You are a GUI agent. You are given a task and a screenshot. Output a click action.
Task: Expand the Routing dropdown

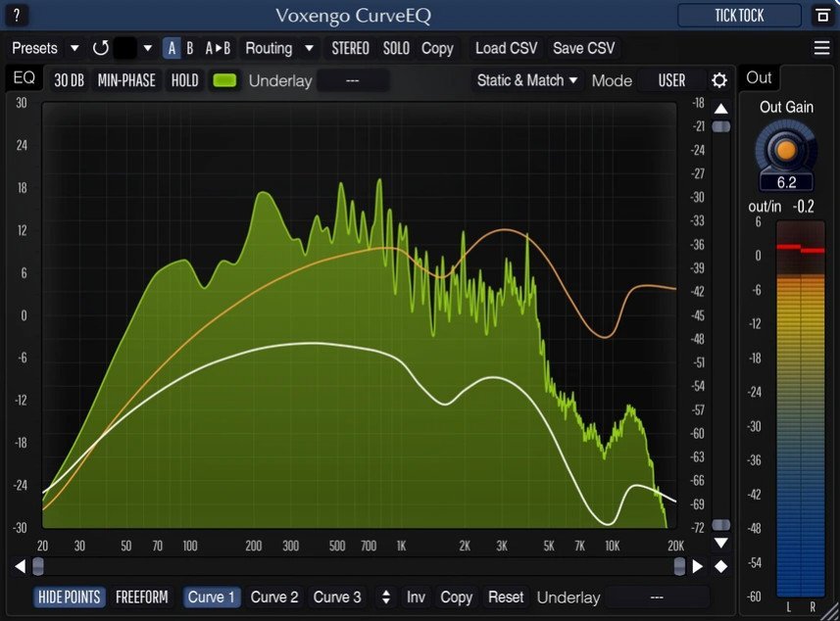tap(279, 48)
